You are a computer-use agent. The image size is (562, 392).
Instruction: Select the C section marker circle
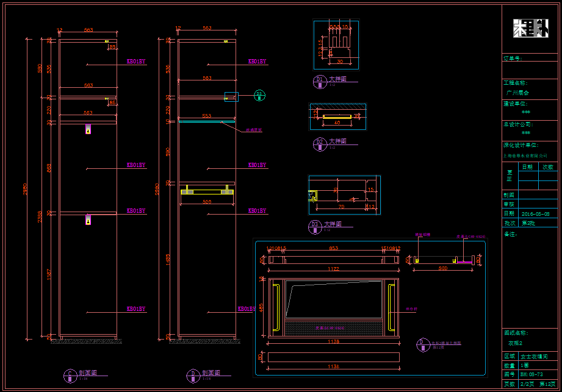pos(69,374)
